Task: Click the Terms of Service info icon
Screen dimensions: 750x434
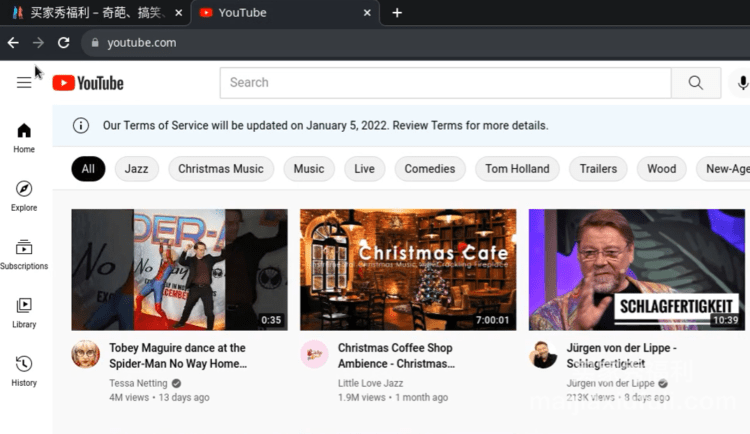Action: point(81,125)
